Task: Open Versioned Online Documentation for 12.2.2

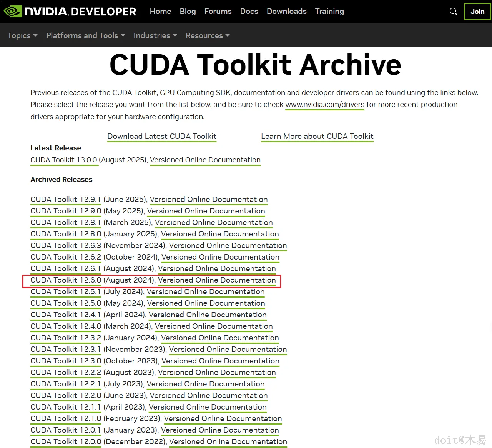Action: coord(217,373)
